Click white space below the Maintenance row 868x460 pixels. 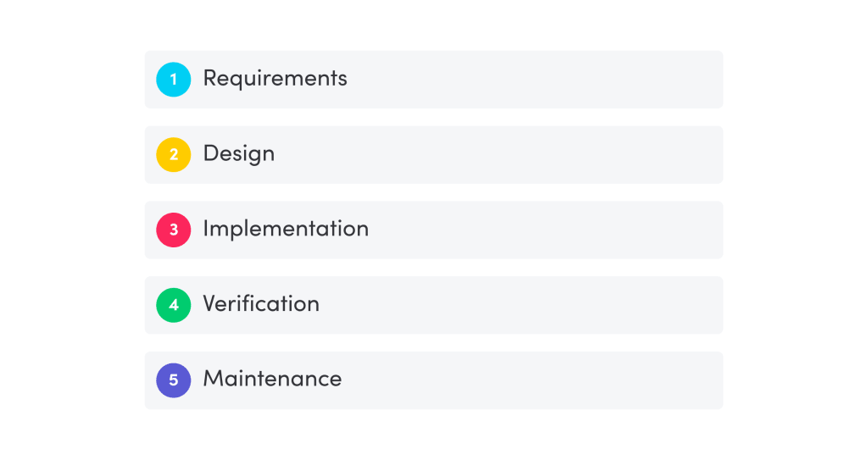coord(434,434)
